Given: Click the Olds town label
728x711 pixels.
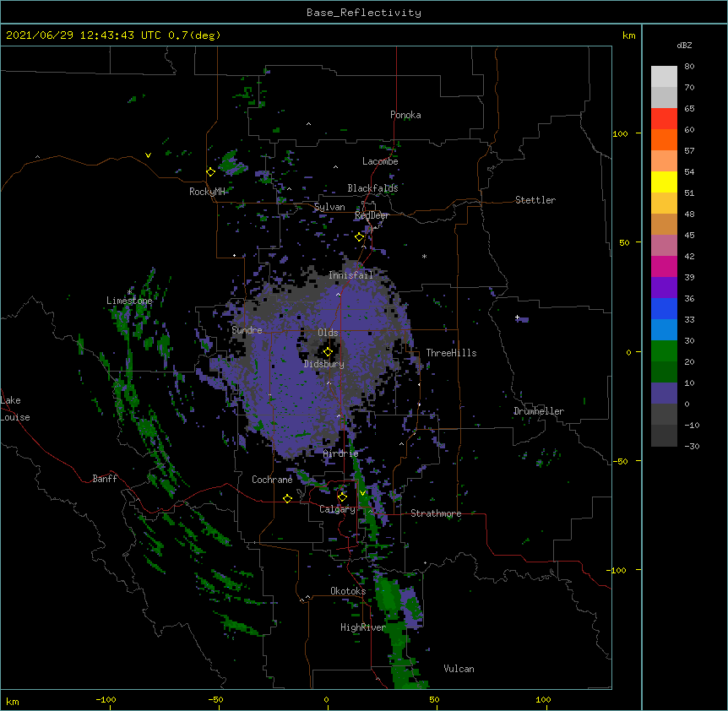Looking at the screenshot, I should (328, 333).
